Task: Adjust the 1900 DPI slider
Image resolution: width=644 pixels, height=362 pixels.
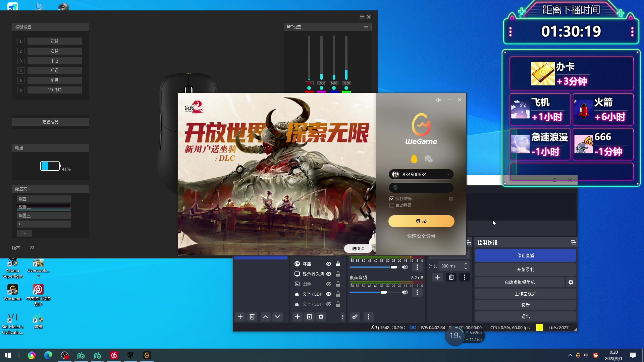Action: (x=321, y=57)
